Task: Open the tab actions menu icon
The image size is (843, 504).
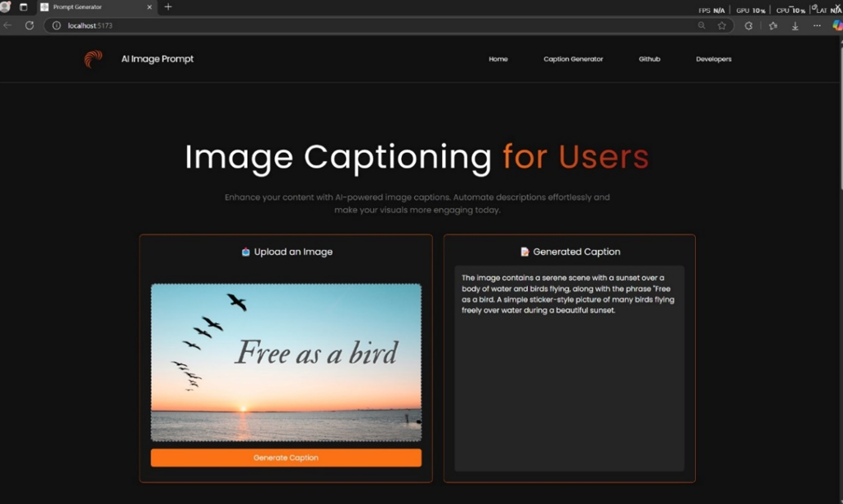Action: tap(23, 7)
